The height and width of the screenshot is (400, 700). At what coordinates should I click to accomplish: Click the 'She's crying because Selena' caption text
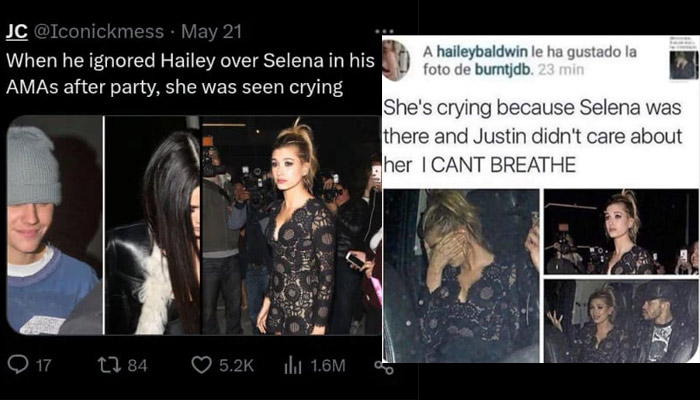coord(533,137)
